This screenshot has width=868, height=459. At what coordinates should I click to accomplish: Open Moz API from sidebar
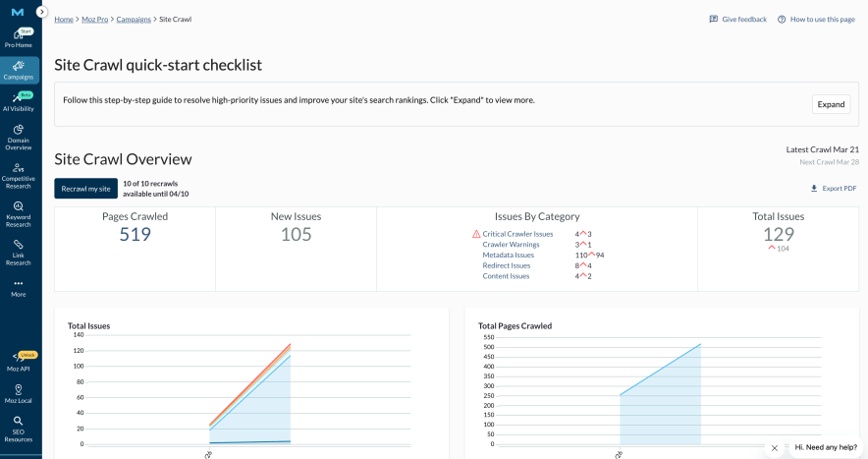point(19,362)
